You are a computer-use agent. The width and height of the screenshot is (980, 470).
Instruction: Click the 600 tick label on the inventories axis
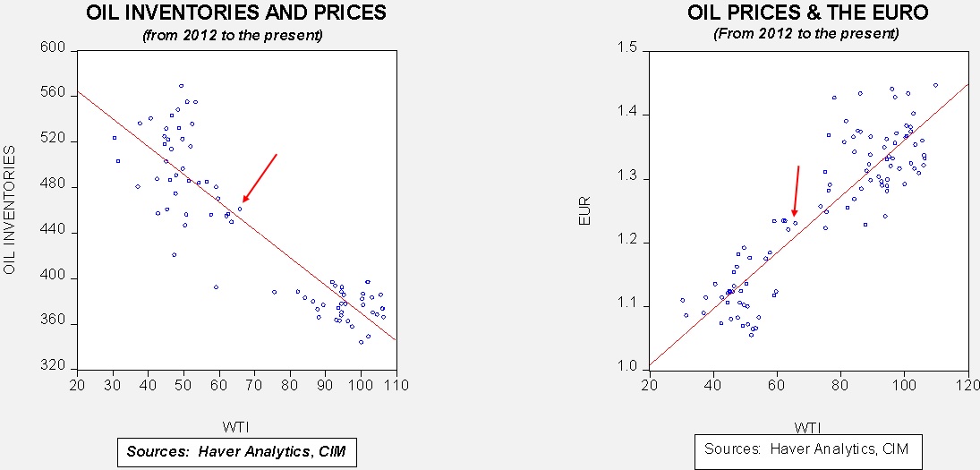click(x=55, y=49)
